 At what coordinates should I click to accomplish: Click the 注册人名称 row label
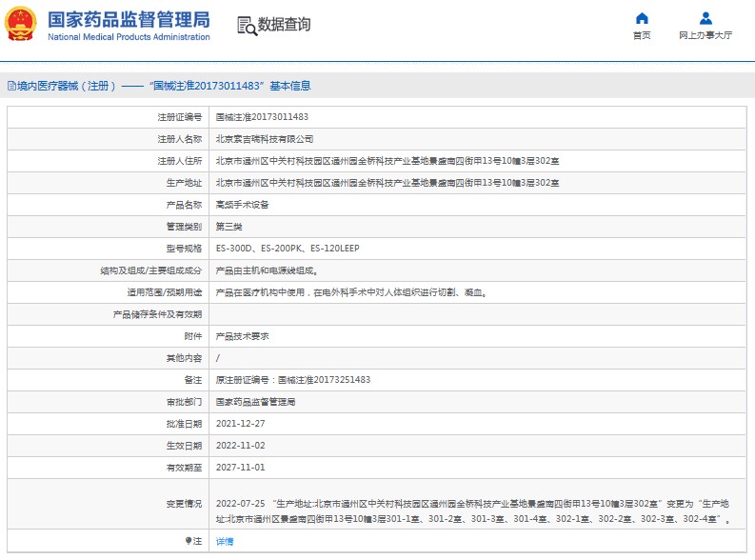pos(180,139)
